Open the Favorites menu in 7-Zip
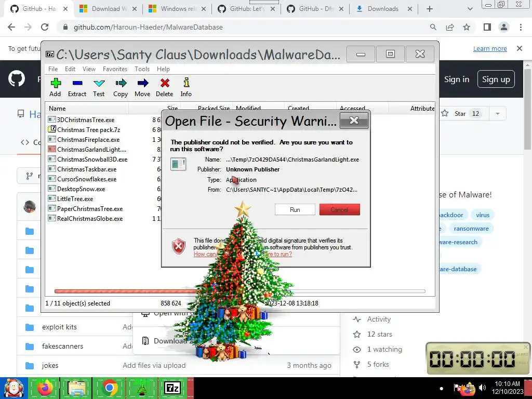The image size is (532, 399). click(115, 69)
